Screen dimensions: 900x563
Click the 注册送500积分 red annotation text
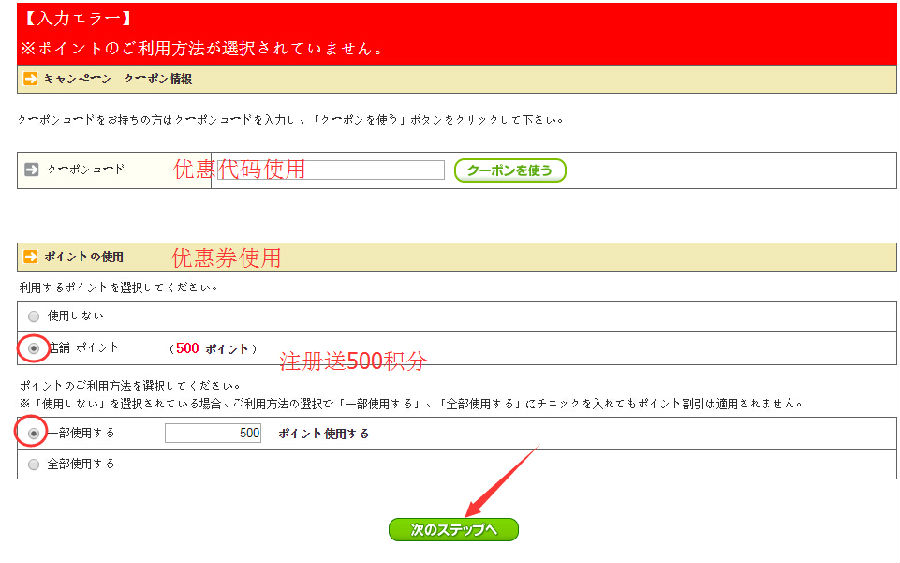(353, 362)
